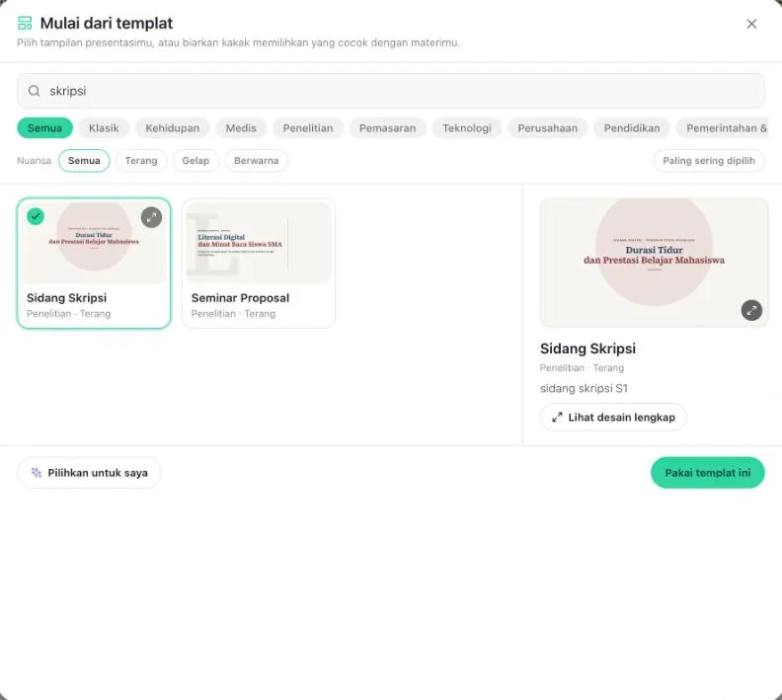782x700 pixels.
Task: Select the Berwarna nuance filter
Action: (257, 161)
